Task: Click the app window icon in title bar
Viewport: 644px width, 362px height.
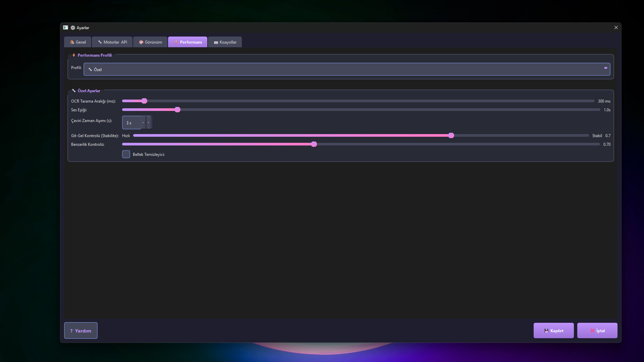Action: pyautogui.click(x=65, y=27)
